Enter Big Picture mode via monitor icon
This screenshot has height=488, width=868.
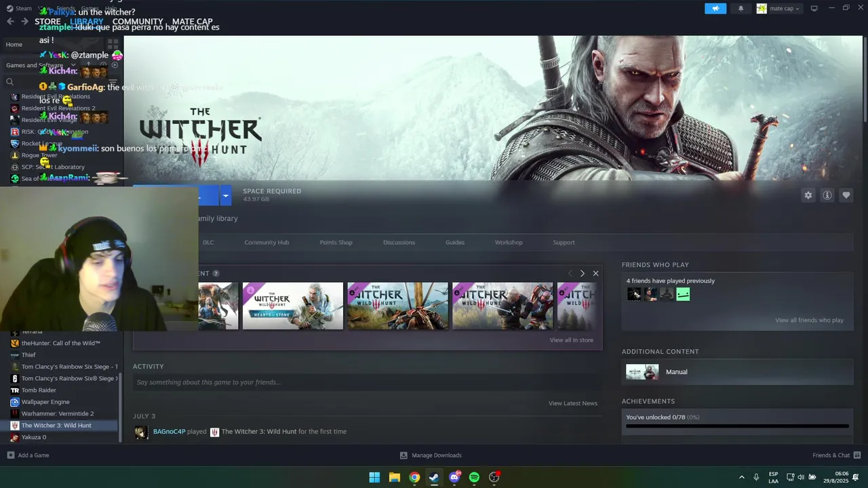click(814, 8)
